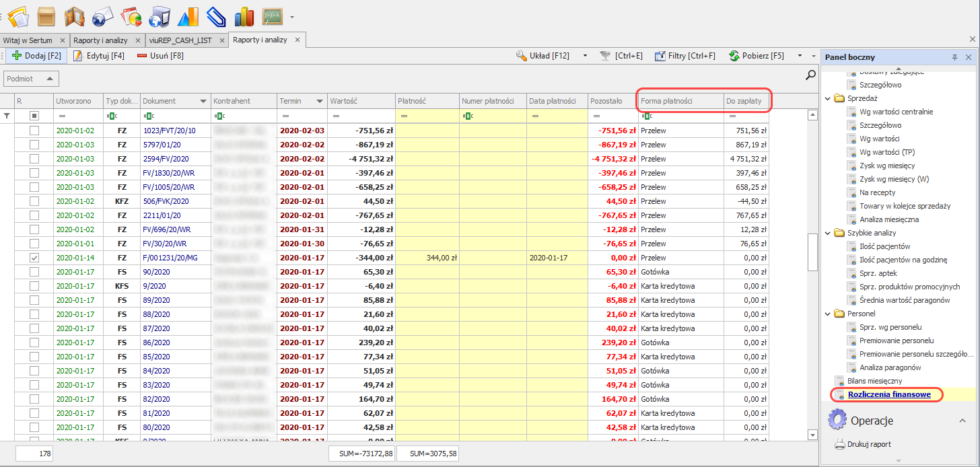Open the Rozliczenia finansowe report link
This screenshot has width=980, height=467.
coord(889,394)
